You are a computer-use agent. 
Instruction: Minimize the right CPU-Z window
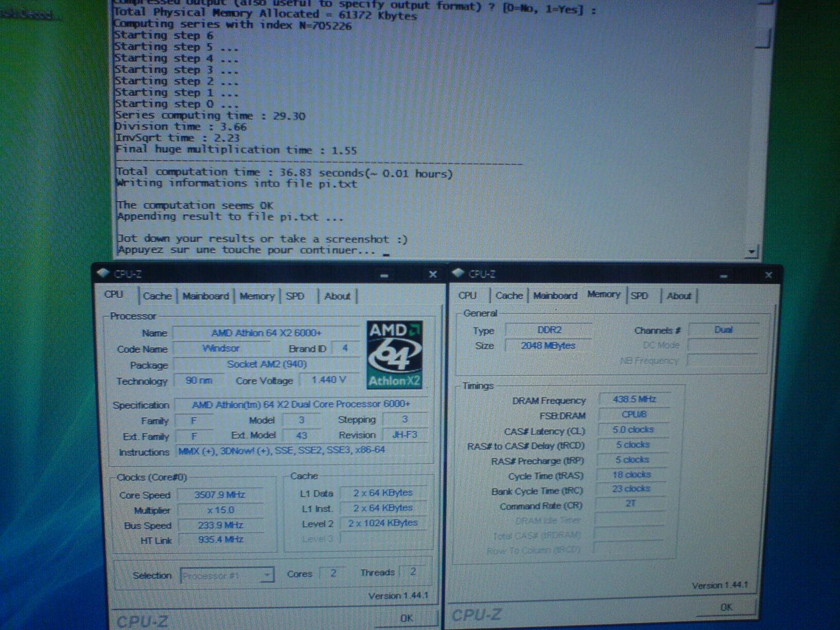click(x=724, y=275)
